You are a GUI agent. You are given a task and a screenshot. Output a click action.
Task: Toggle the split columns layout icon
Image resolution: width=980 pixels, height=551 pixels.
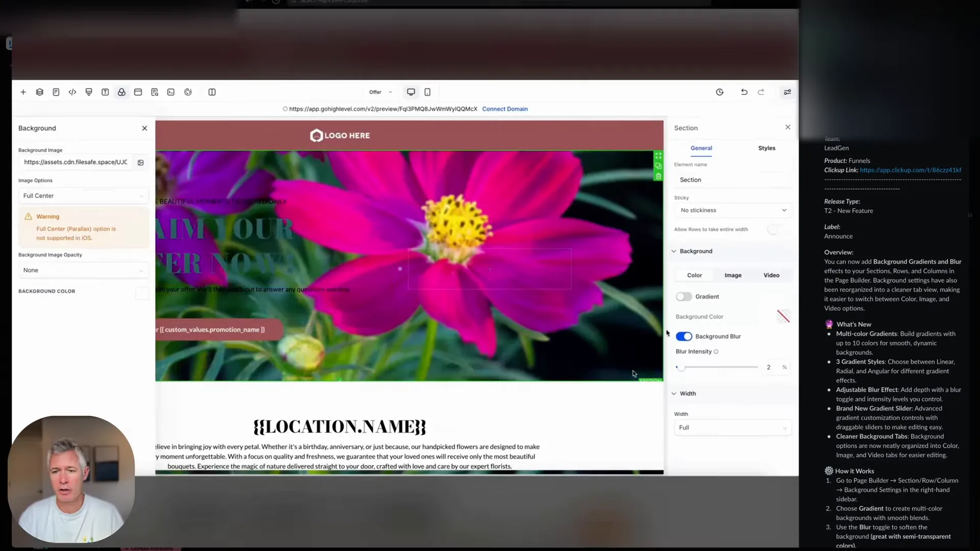coord(212,92)
